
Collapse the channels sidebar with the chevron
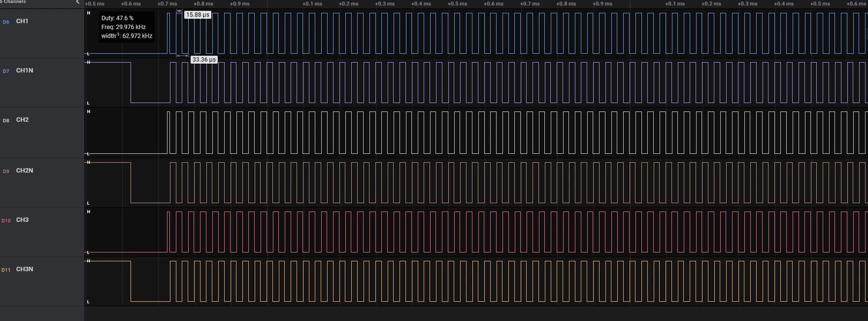[x=77, y=2]
